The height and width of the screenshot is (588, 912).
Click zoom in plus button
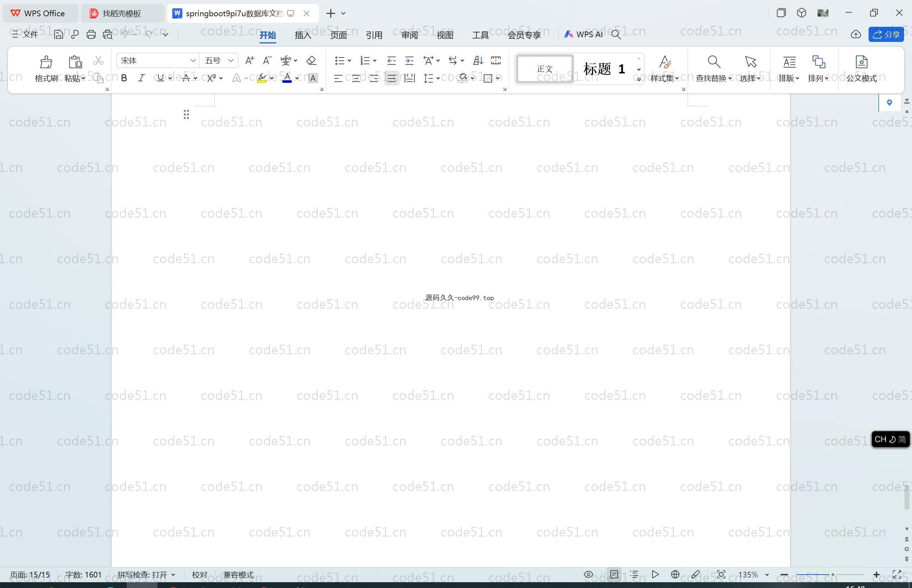(876, 575)
